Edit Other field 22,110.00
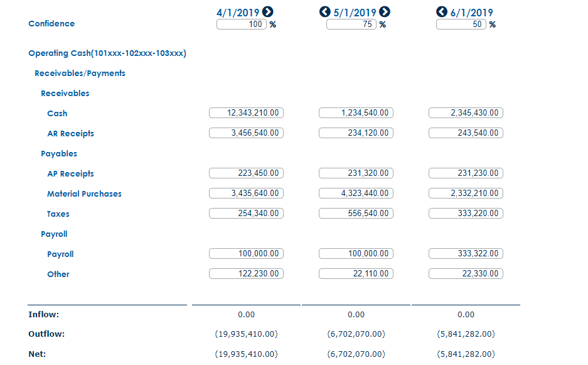 (x=356, y=274)
